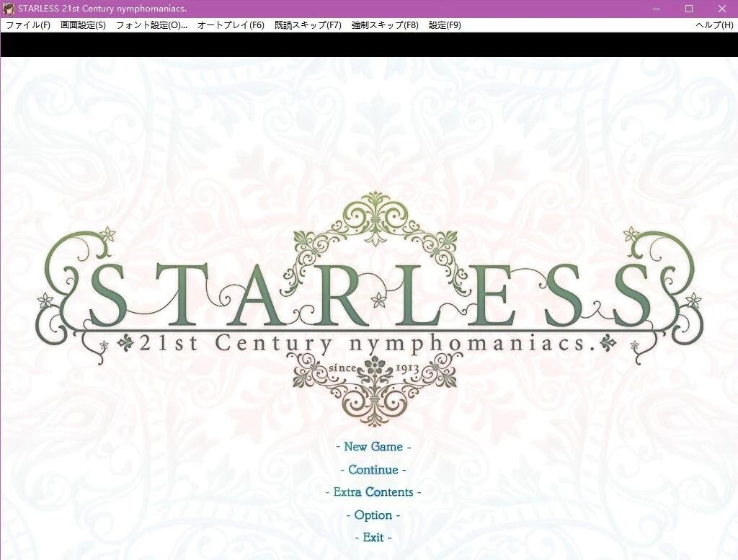Choose Continue on title screen
This screenshot has width=738, height=560.
click(x=373, y=470)
